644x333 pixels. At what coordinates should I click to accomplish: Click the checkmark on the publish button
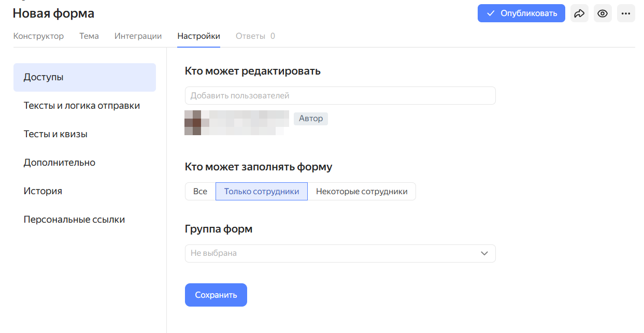click(491, 13)
